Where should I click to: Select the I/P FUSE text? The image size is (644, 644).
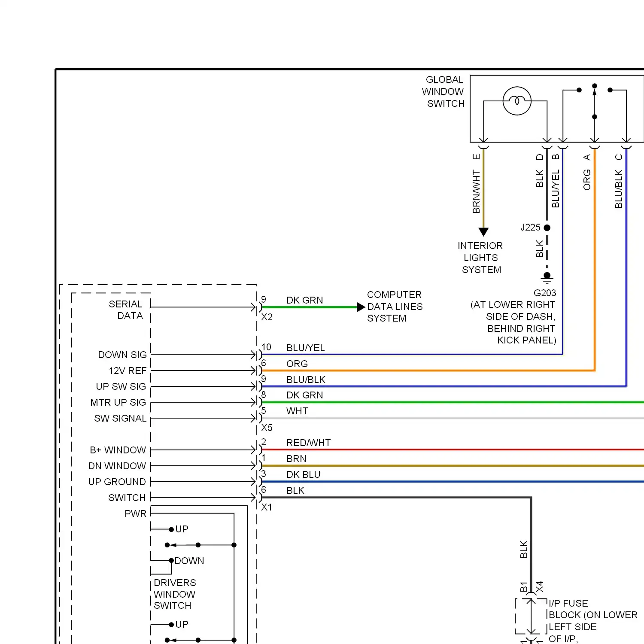point(568,603)
